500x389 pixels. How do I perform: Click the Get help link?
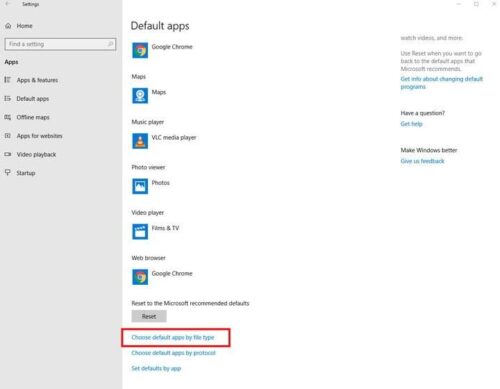(x=411, y=124)
